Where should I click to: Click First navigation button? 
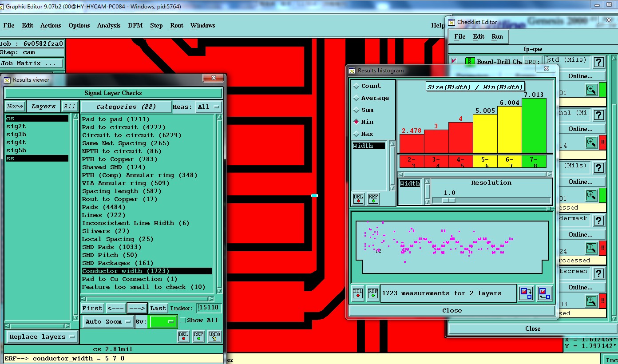[x=92, y=308]
